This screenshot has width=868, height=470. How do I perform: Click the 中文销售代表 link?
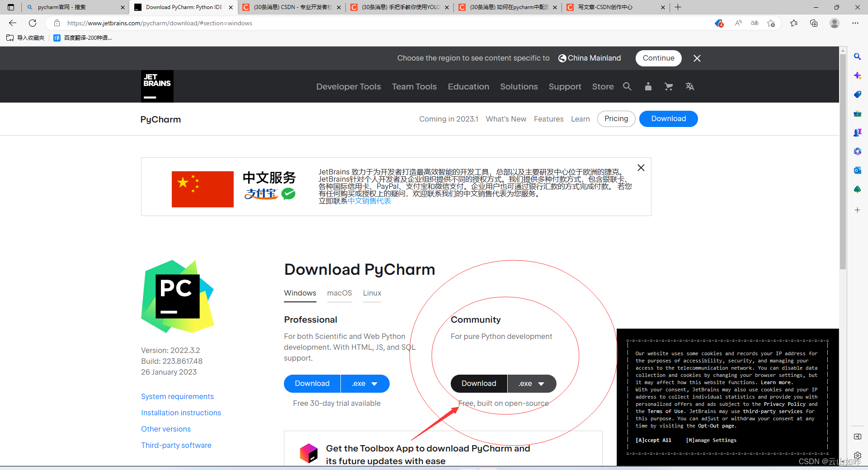pos(369,201)
